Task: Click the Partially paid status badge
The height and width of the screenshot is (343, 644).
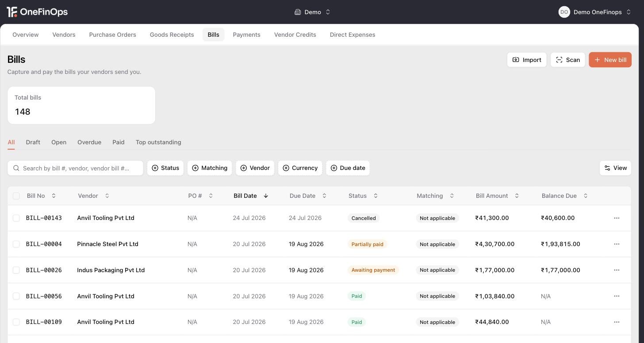Action: (x=367, y=244)
